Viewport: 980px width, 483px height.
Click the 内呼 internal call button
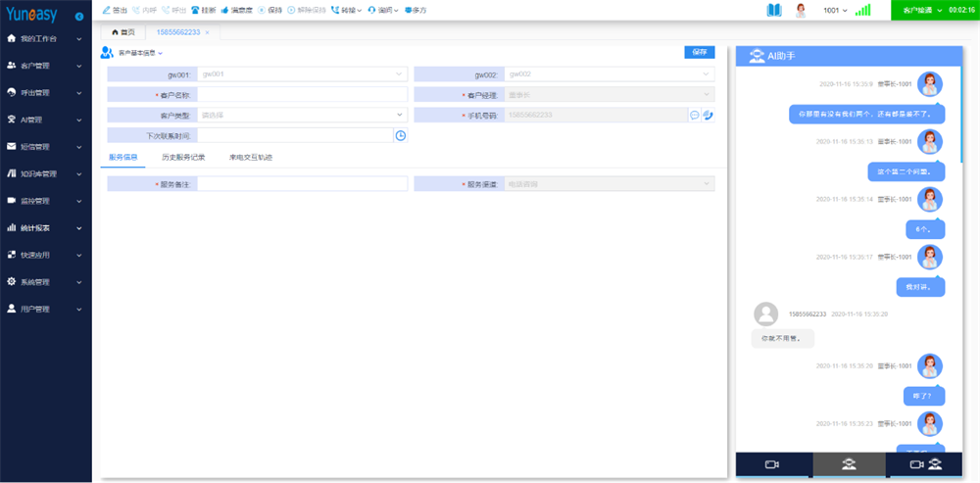pos(144,10)
